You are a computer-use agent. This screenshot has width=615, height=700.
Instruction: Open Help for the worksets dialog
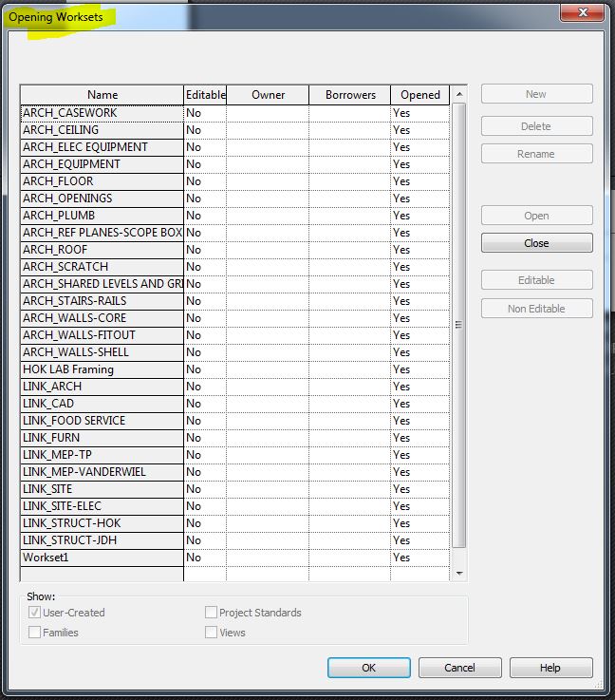point(550,668)
